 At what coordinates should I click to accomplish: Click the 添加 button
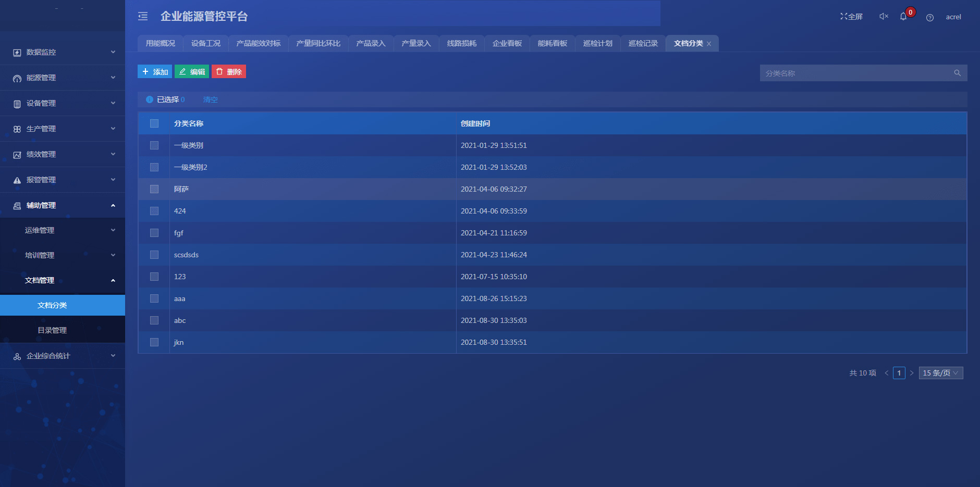point(155,72)
